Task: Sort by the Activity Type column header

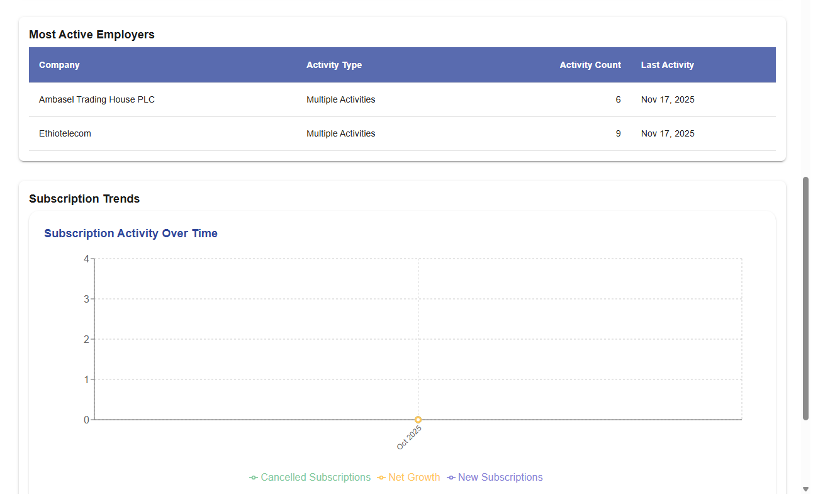Action: click(334, 65)
